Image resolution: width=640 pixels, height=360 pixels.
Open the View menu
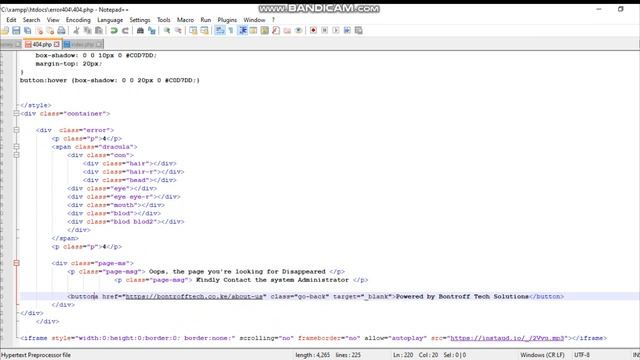[53, 20]
